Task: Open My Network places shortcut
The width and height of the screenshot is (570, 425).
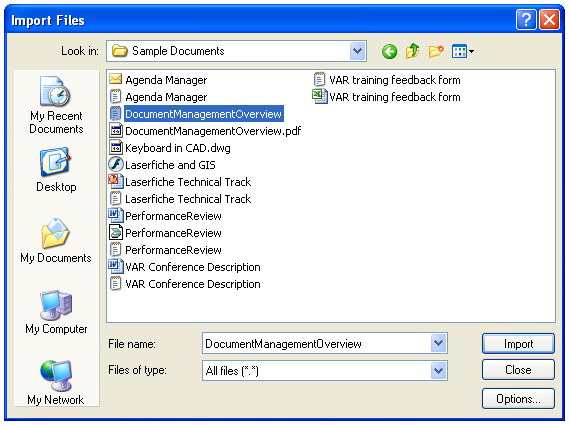Action: tap(56, 383)
